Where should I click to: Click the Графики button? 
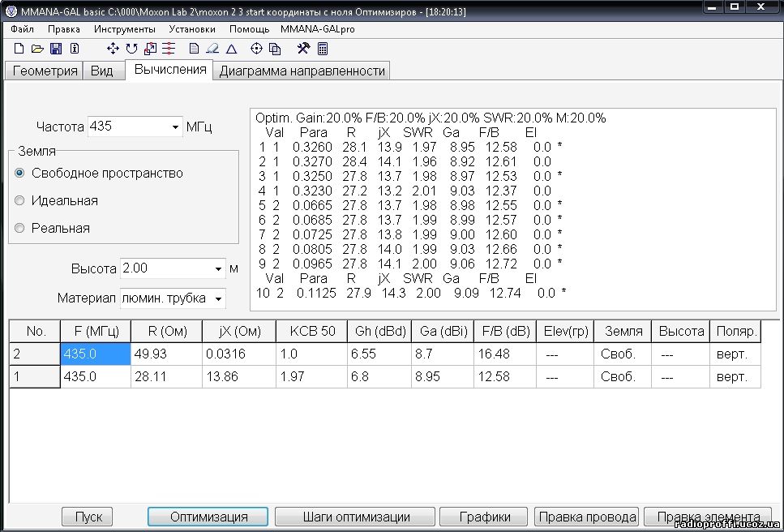pyautogui.click(x=485, y=517)
